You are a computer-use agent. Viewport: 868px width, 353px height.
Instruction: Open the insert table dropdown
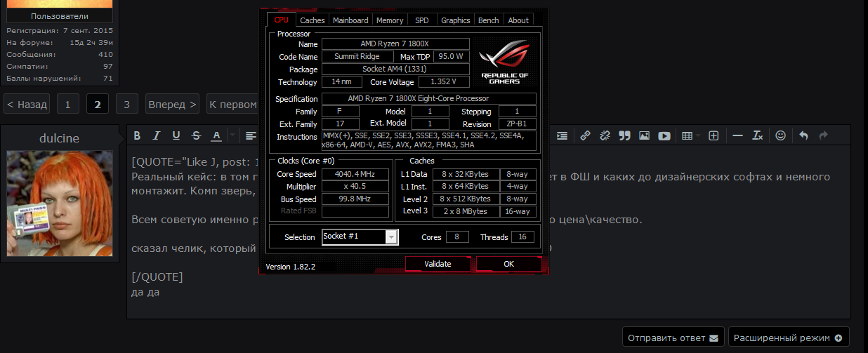[690, 135]
